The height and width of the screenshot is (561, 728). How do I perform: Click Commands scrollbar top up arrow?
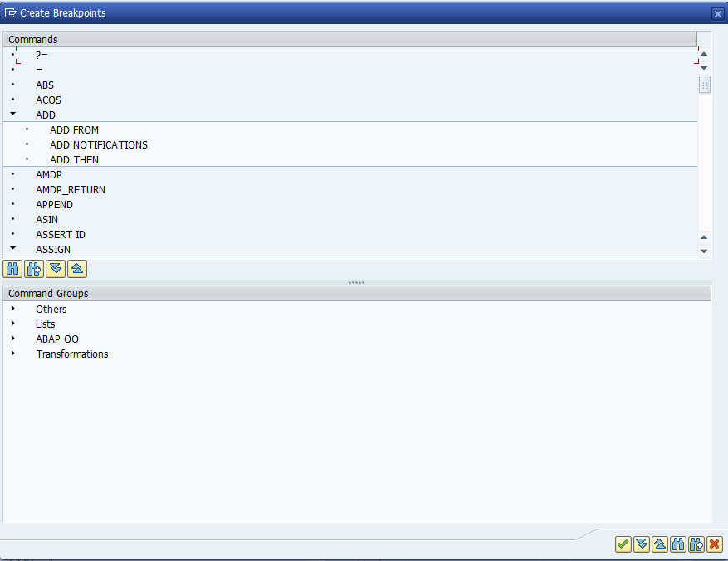tap(704, 54)
